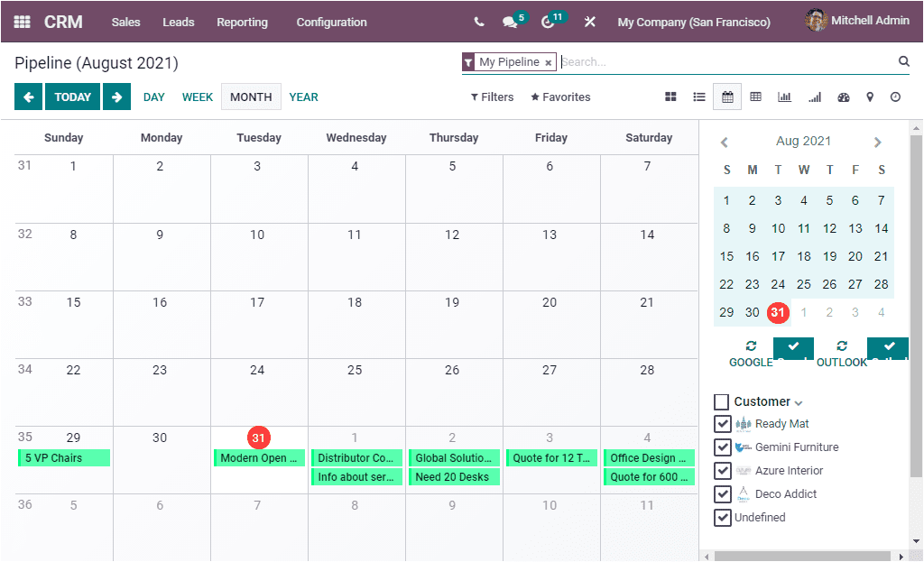
Task: Open the Reporting menu
Action: tap(242, 22)
